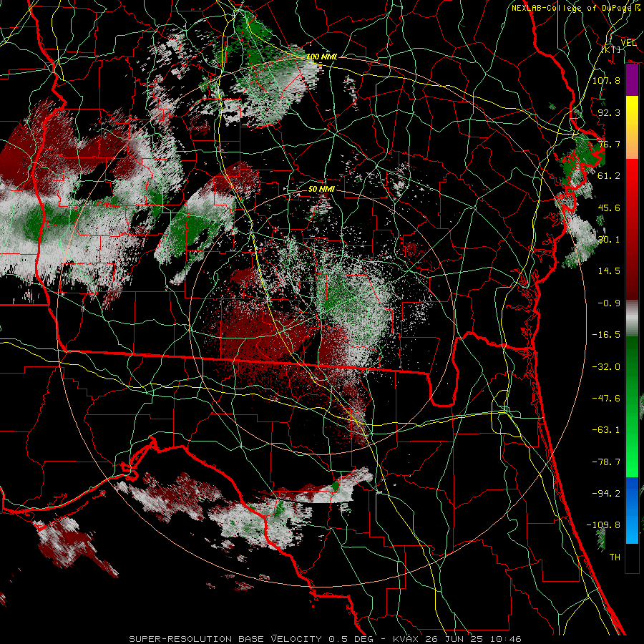Pick the yellow-orange segment of the velocity scale
The width and height of the screenshot is (644, 644).
point(632,127)
